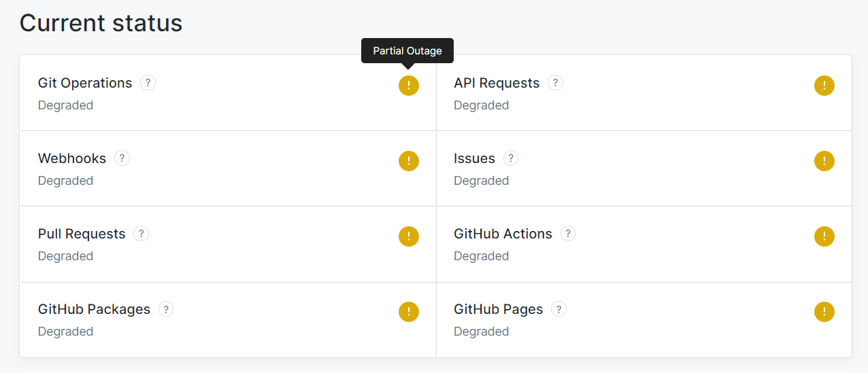Click the GitHub Pages help question mark

[x=558, y=309]
